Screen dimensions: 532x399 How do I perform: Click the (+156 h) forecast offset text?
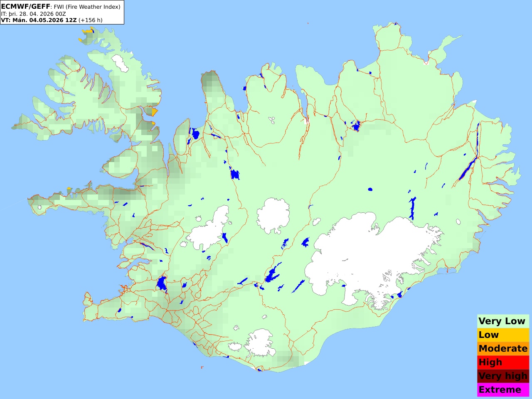90,20
